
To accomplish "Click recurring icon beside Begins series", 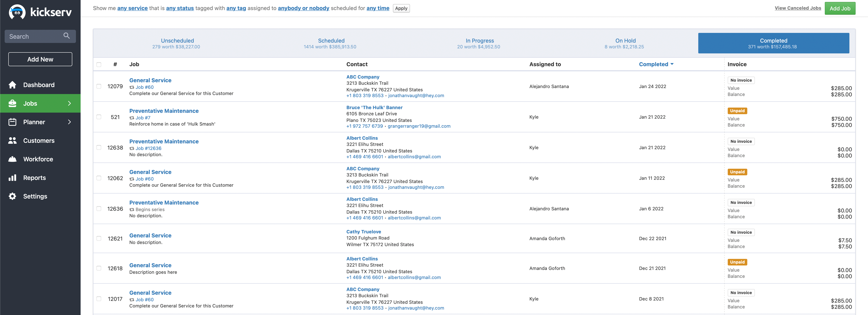I will pyautogui.click(x=132, y=210).
